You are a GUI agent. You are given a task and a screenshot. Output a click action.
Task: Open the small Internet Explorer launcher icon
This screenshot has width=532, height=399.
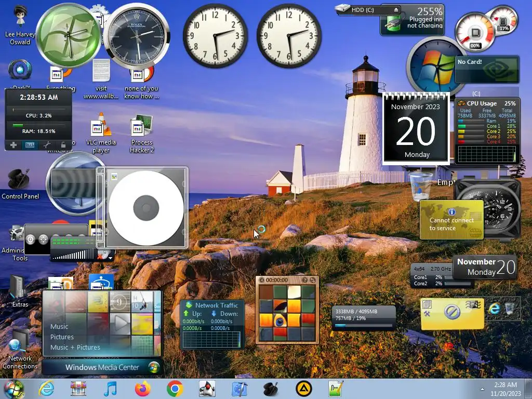coord(495,309)
